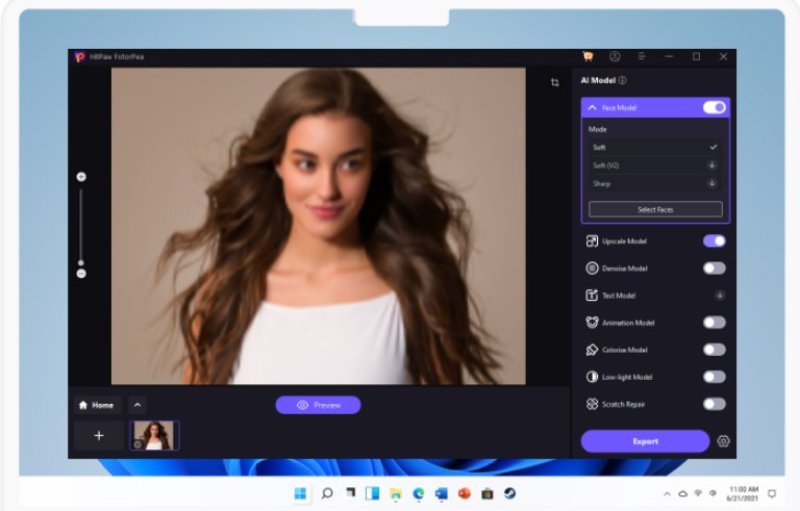Screen dimensions: 800x511
Task: Launch Microsoft Edge from taskbar
Action: [x=418, y=494]
